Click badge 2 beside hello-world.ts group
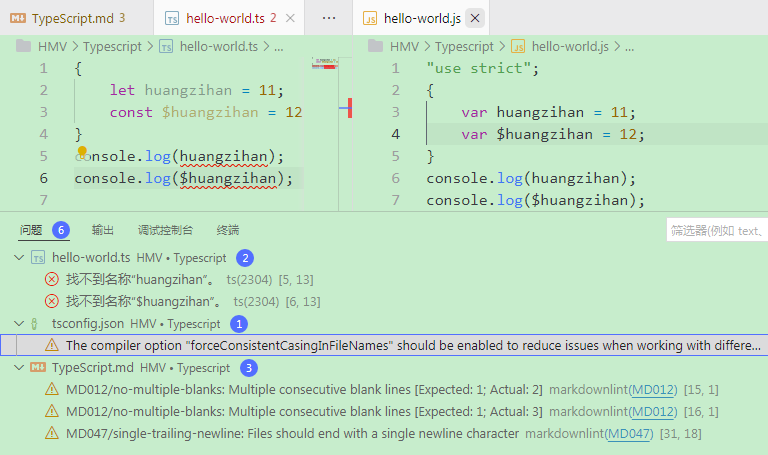Viewport: 768px width, 455px height. point(245,258)
